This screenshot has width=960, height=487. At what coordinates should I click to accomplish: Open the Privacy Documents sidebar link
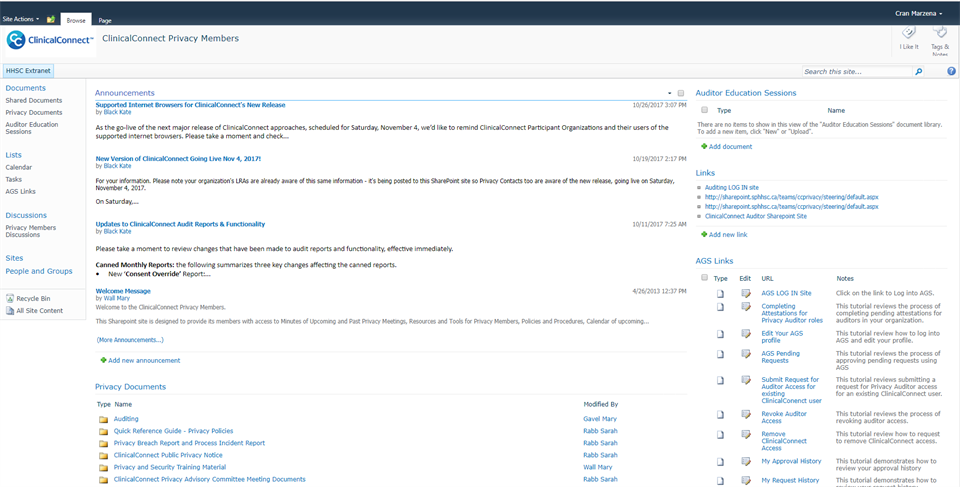[34, 113]
